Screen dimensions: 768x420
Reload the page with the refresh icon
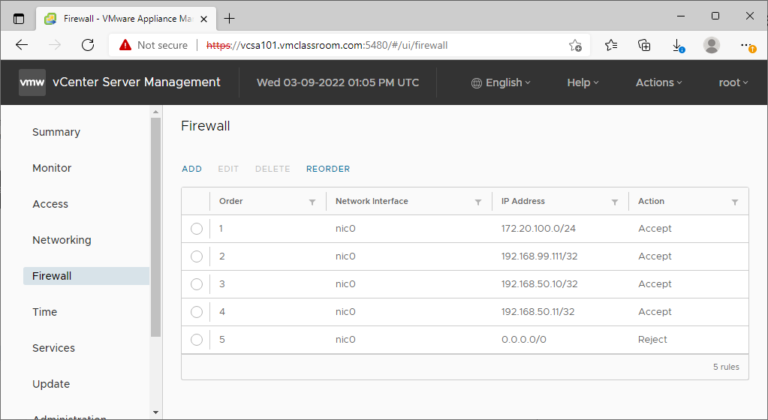click(88, 45)
